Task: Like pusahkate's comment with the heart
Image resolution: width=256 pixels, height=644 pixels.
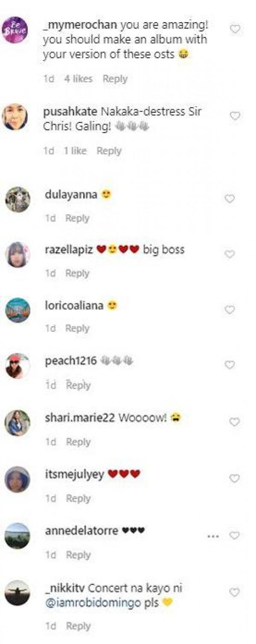Action: point(235,116)
